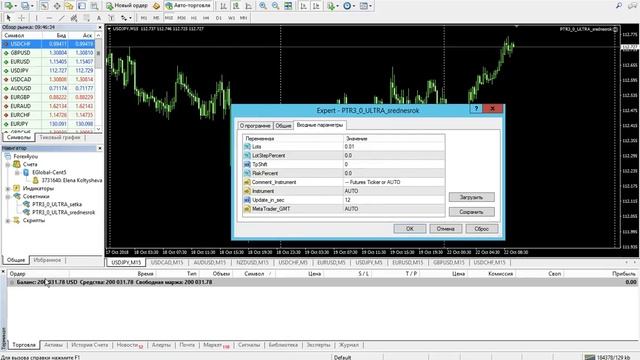
Task: Select EURUSD row in Market Watch
Action: coord(48,62)
